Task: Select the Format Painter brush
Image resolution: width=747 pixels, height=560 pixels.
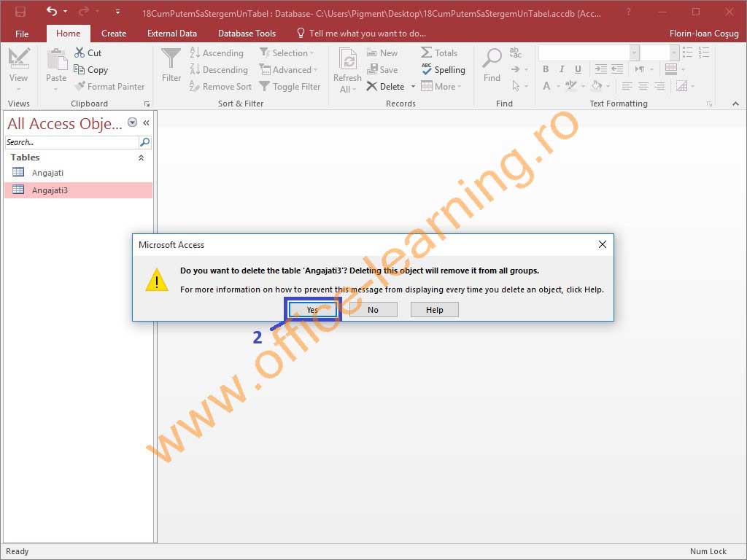Action: (x=80, y=86)
